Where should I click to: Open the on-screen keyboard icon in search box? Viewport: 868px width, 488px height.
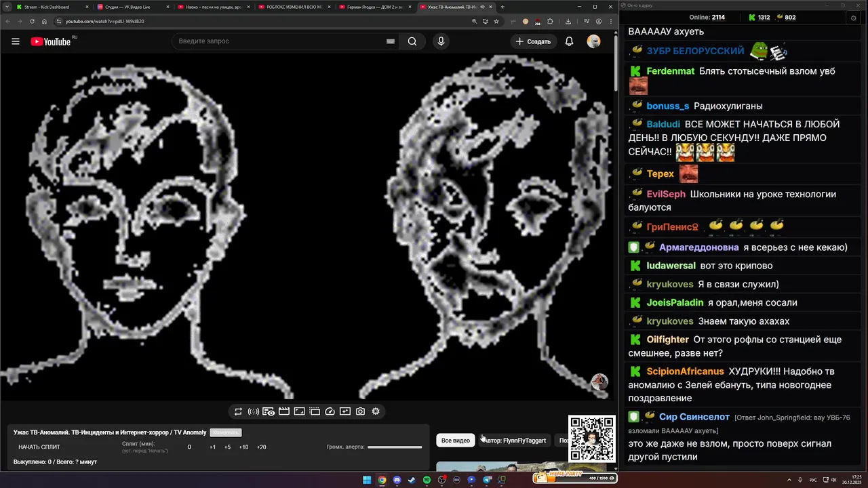click(x=390, y=41)
